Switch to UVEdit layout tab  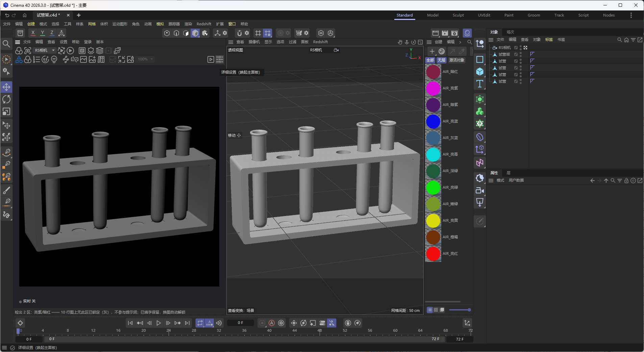pyautogui.click(x=484, y=15)
